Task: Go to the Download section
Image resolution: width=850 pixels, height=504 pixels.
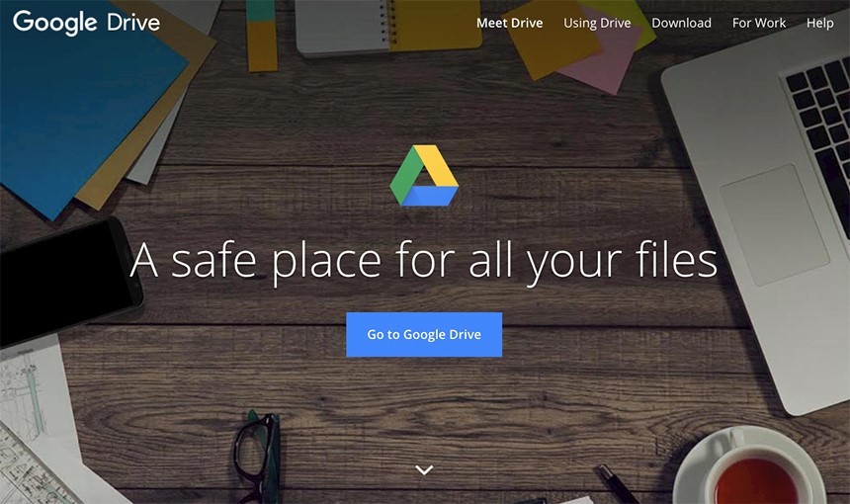Action: point(681,23)
